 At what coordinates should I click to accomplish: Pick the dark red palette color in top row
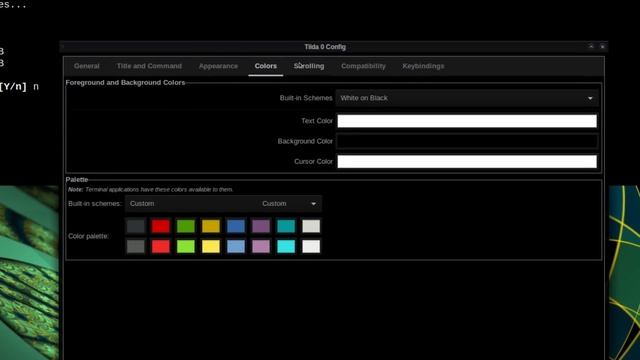coord(161,226)
